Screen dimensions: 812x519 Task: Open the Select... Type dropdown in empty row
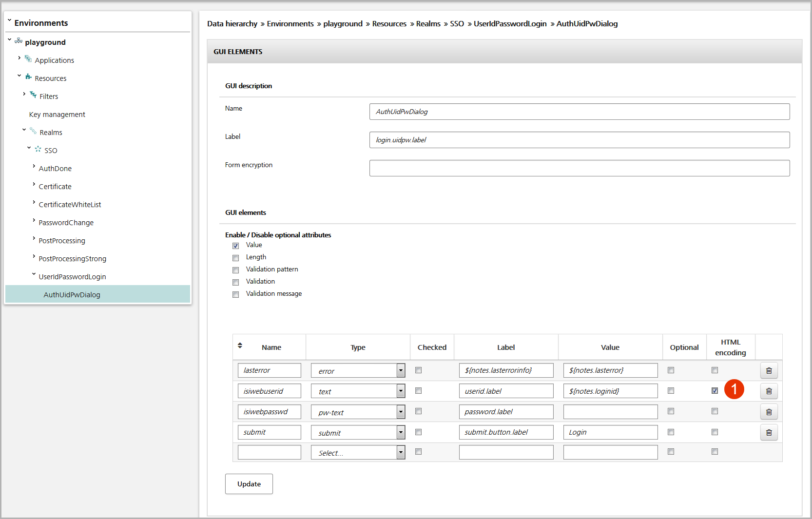[x=358, y=452]
